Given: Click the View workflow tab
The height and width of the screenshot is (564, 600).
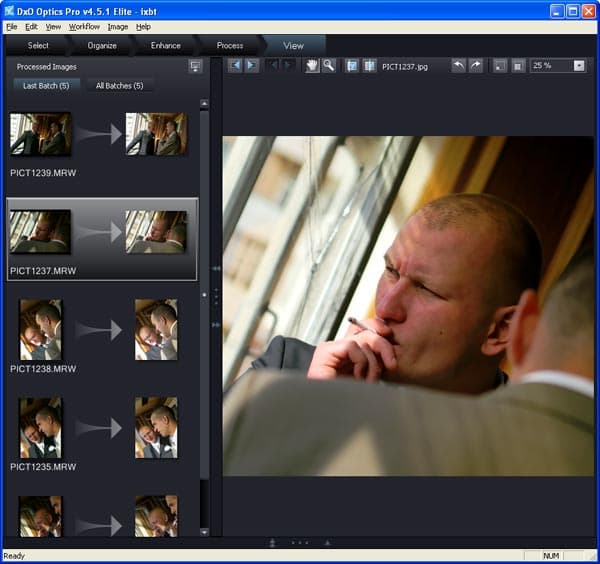Looking at the screenshot, I should point(293,46).
